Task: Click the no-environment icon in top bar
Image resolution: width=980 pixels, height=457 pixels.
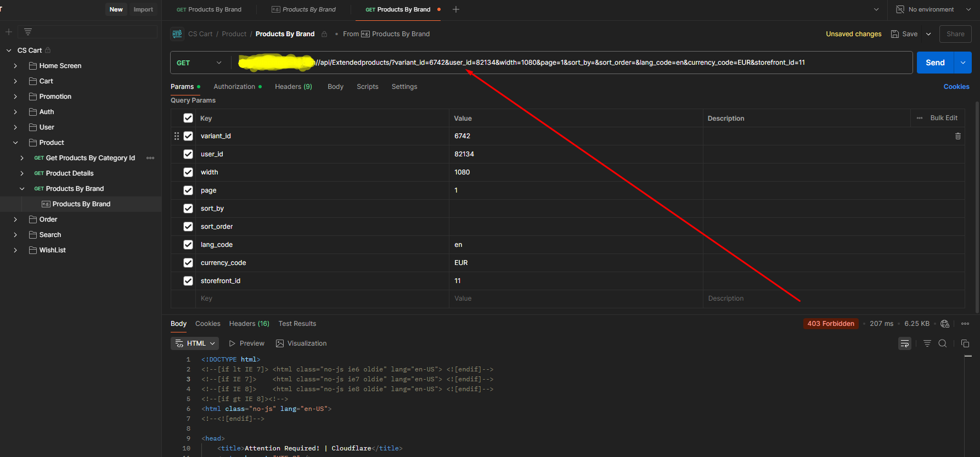Action: (x=900, y=9)
